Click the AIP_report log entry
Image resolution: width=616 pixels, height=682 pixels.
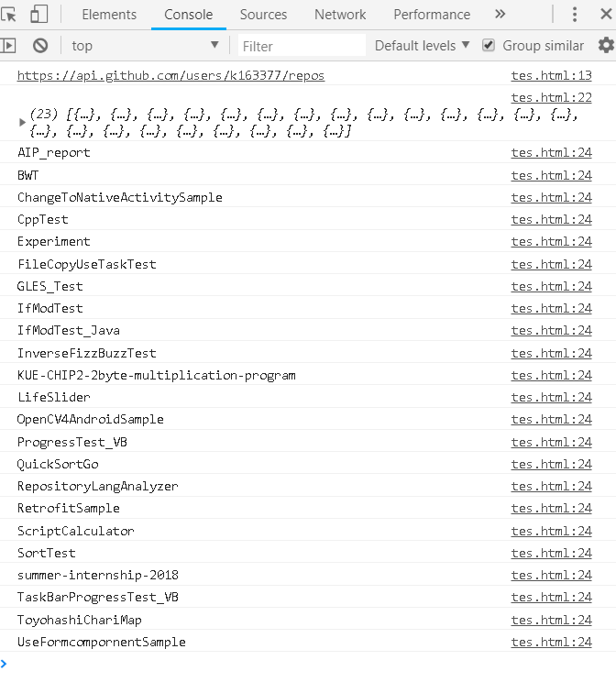pos(54,153)
